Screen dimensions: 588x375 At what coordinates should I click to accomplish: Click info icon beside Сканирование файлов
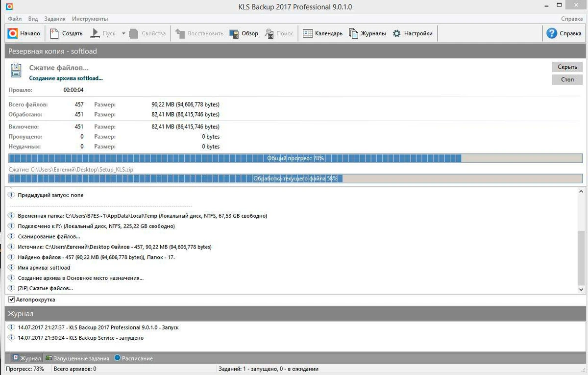coord(12,237)
